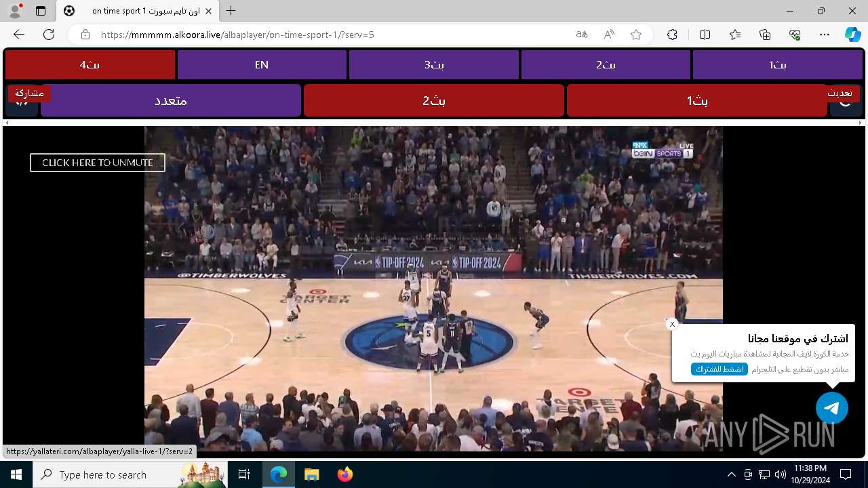
Task: Click the left horizontal scroll arrow
Action: 7,123
